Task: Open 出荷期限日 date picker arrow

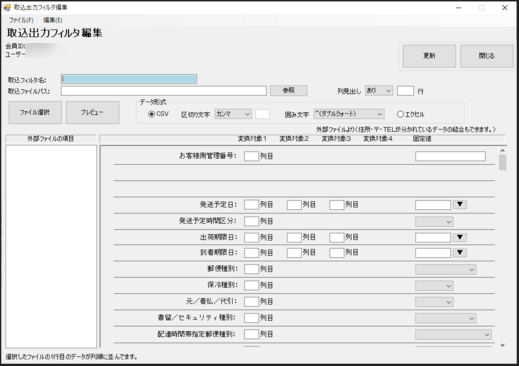Action: coord(460,237)
